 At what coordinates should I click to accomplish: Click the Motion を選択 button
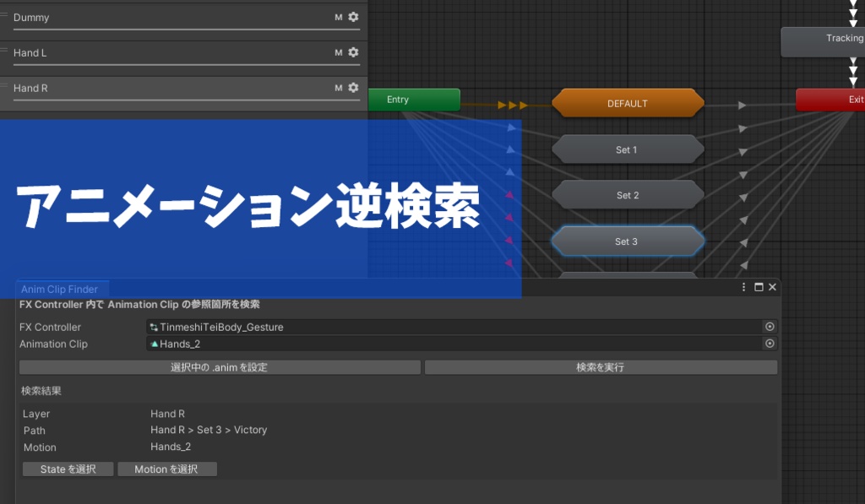(166, 469)
